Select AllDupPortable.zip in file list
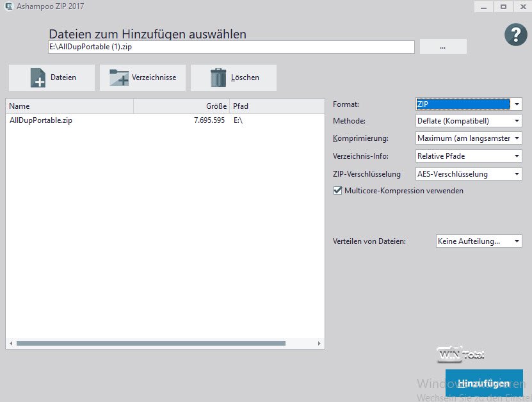This screenshot has width=532, height=402. [41, 120]
